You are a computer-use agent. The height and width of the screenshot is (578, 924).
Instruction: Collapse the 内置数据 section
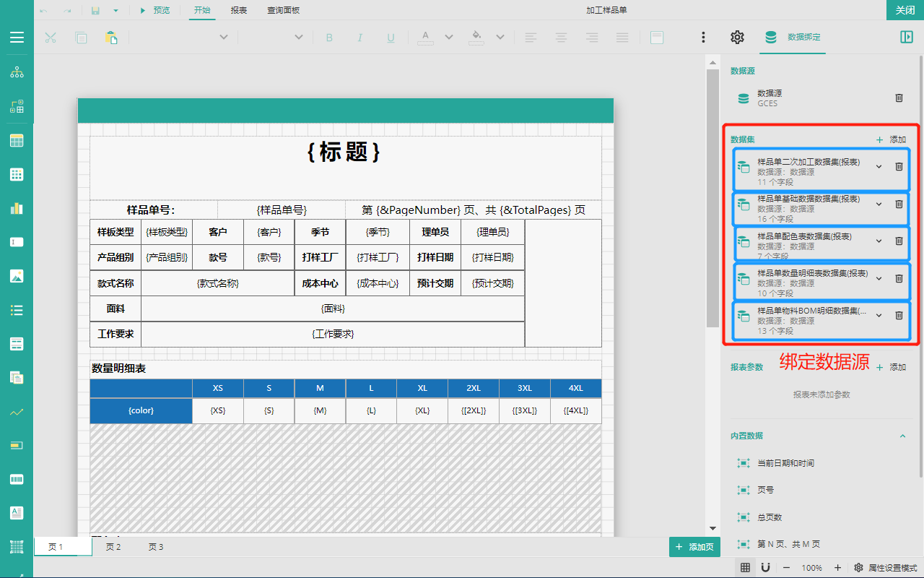pyautogui.click(x=902, y=436)
